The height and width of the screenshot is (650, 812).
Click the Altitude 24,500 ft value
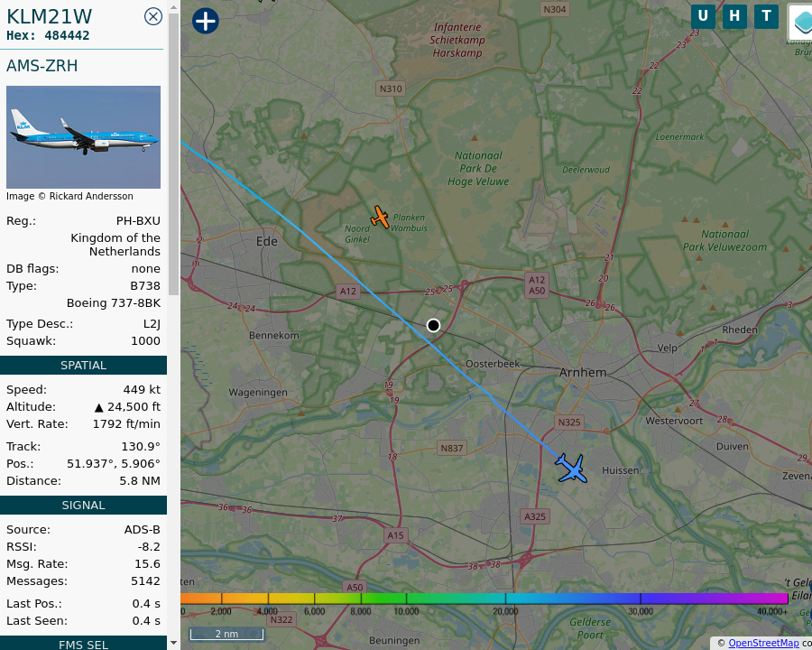tap(127, 407)
